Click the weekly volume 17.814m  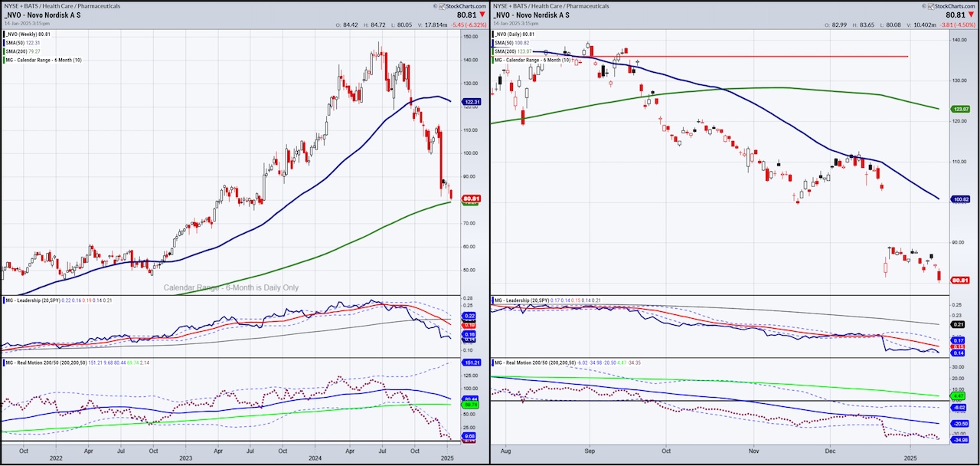(436, 25)
